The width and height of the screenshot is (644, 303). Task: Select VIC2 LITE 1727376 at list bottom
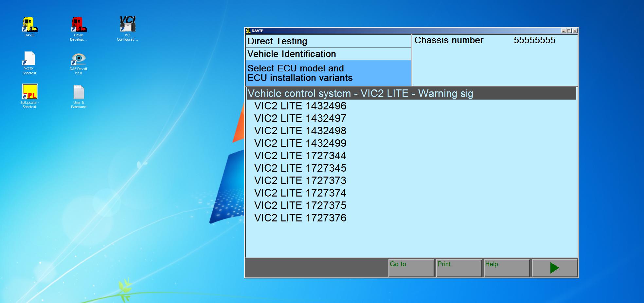pyautogui.click(x=300, y=218)
